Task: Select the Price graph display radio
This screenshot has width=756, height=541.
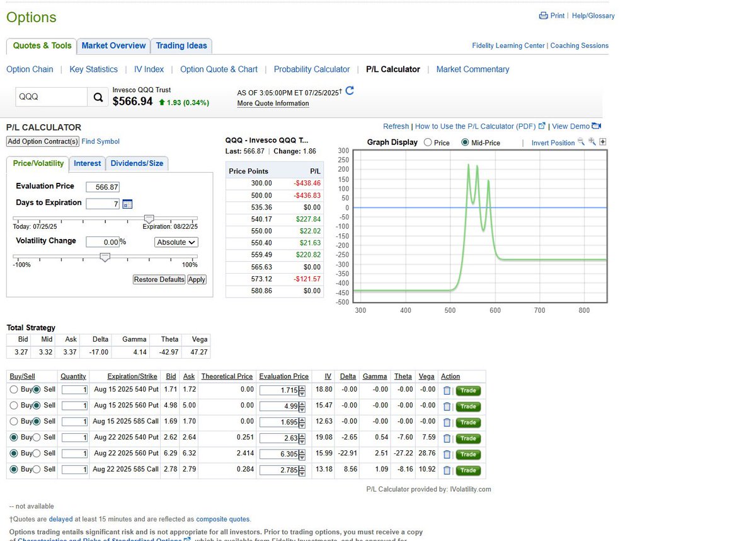Action: point(428,143)
